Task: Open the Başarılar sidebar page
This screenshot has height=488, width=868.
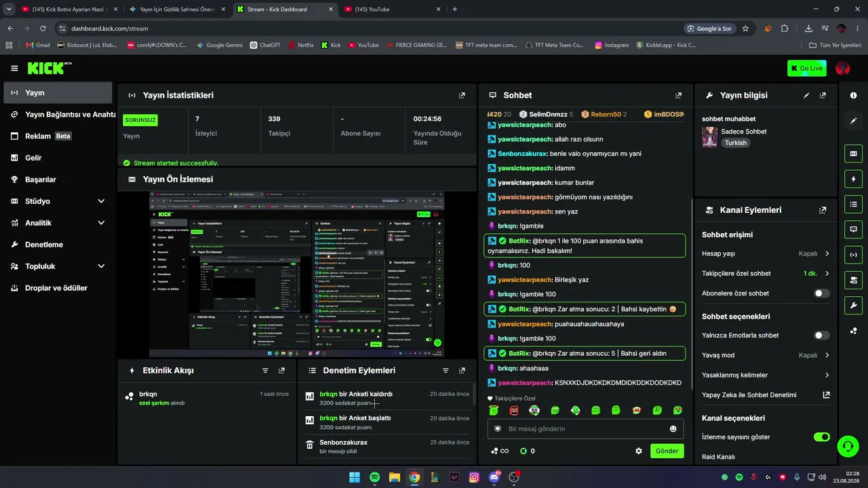Action: (58, 180)
